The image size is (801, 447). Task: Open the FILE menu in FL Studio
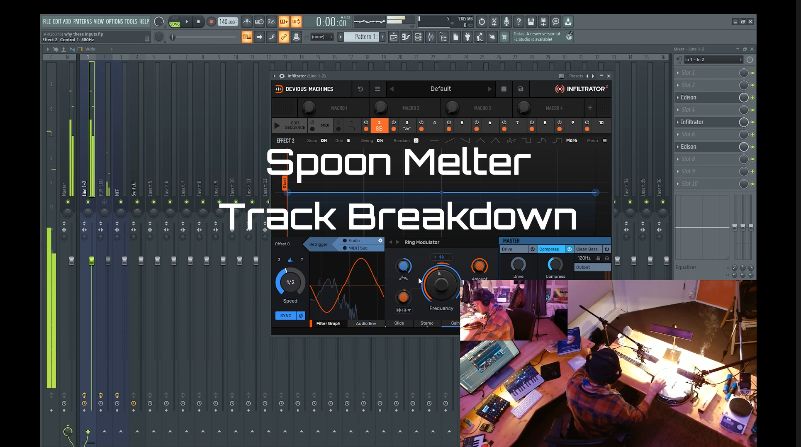46,21
